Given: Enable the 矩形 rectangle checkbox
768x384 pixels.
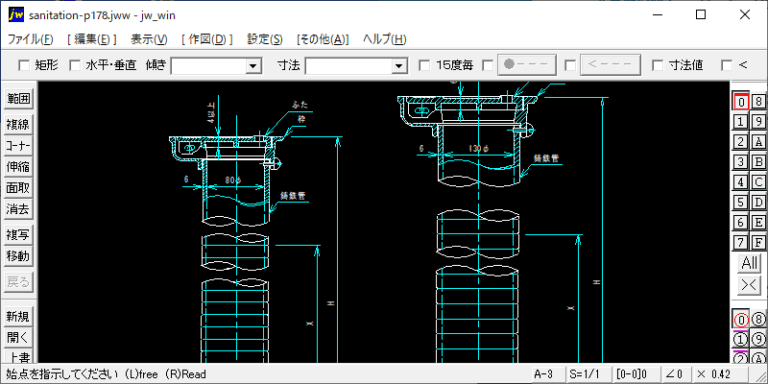Looking at the screenshot, I should click(24, 65).
